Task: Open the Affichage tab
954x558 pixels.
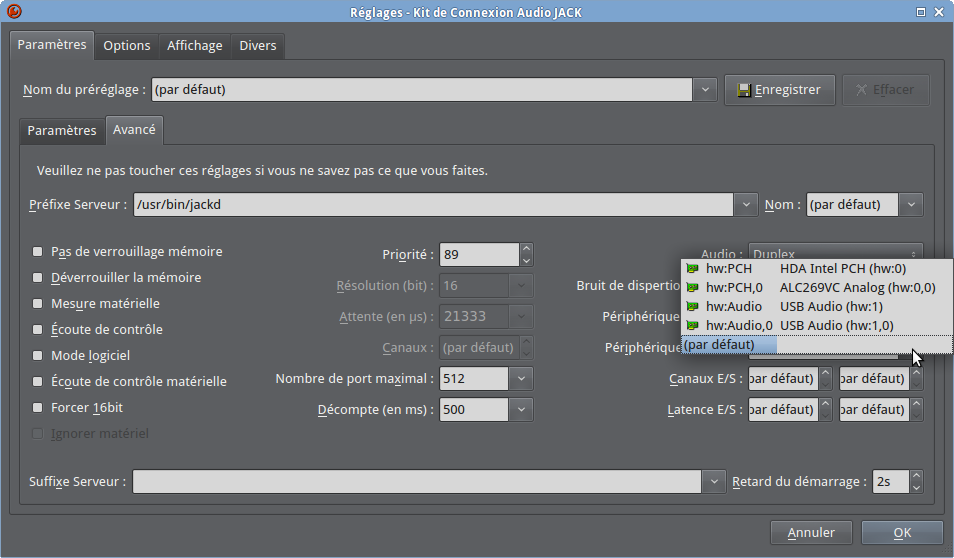Action: [195, 46]
